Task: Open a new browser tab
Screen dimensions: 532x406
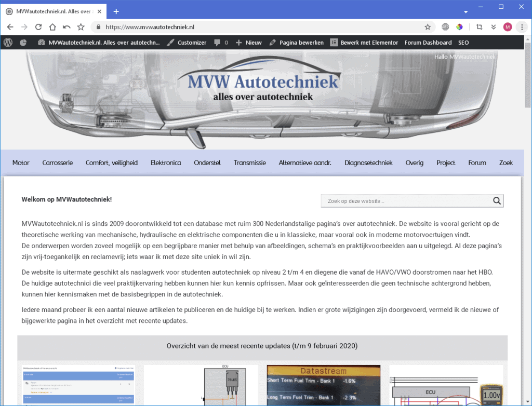Action: [116, 11]
